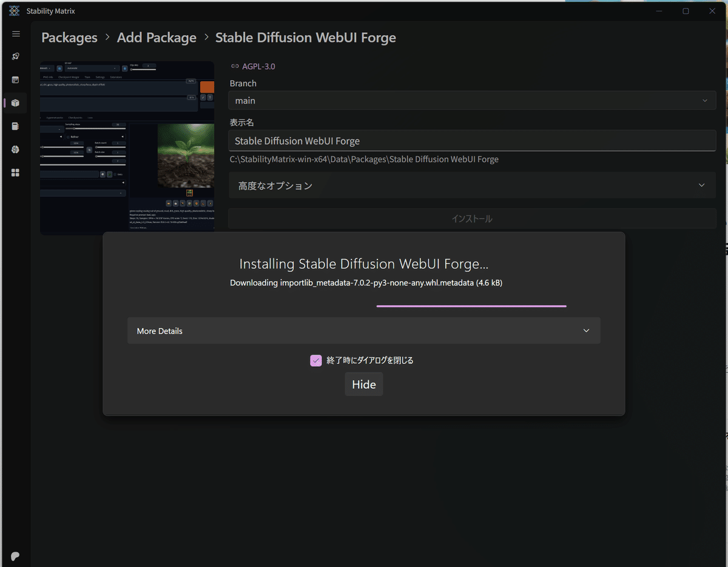Select Add Package in the breadcrumb
Image resolution: width=728 pixels, height=567 pixels.
pyautogui.click(x=156, y=38)
